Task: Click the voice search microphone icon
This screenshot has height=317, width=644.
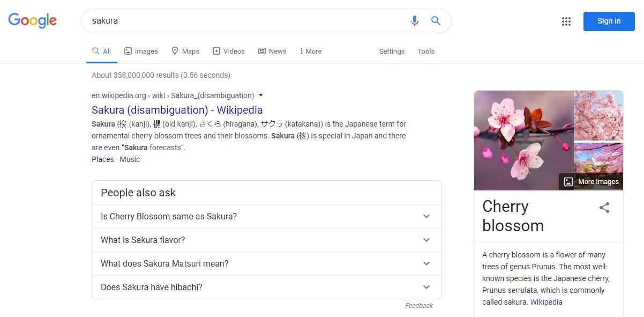Action: (414, 21)
